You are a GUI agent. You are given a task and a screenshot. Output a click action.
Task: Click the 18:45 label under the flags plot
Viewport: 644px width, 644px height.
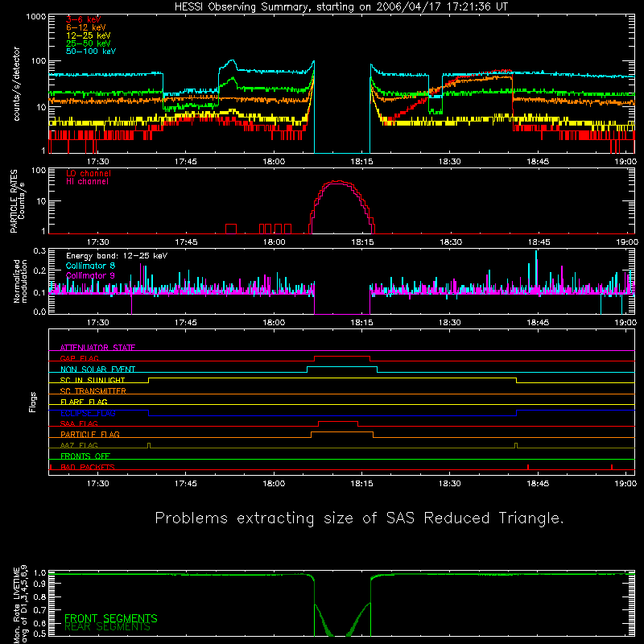[538, 484]
